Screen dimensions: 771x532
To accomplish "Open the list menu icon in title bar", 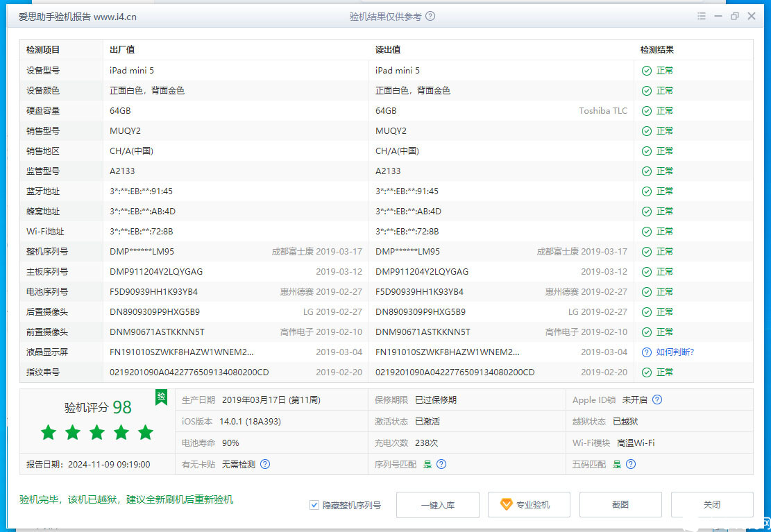I will click(702, 16).
